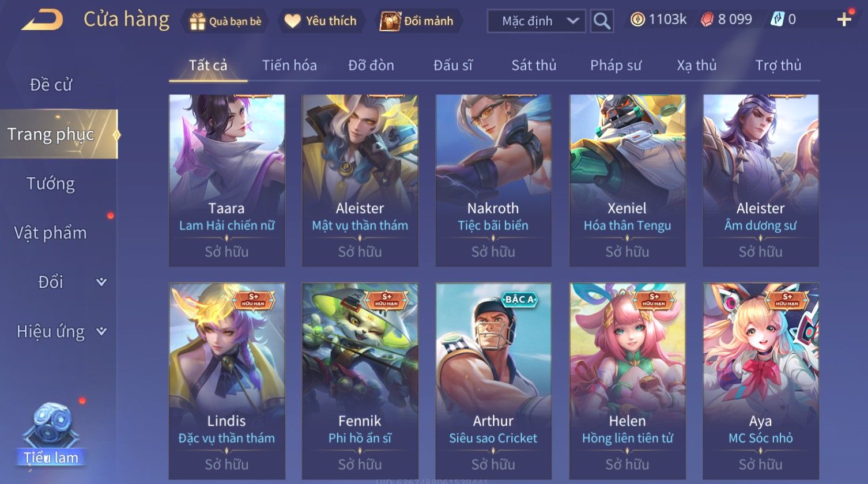The height and width of the screenshot is (484, 868).
Task: Tap the red gem balance icon
Action: (707, 20)
